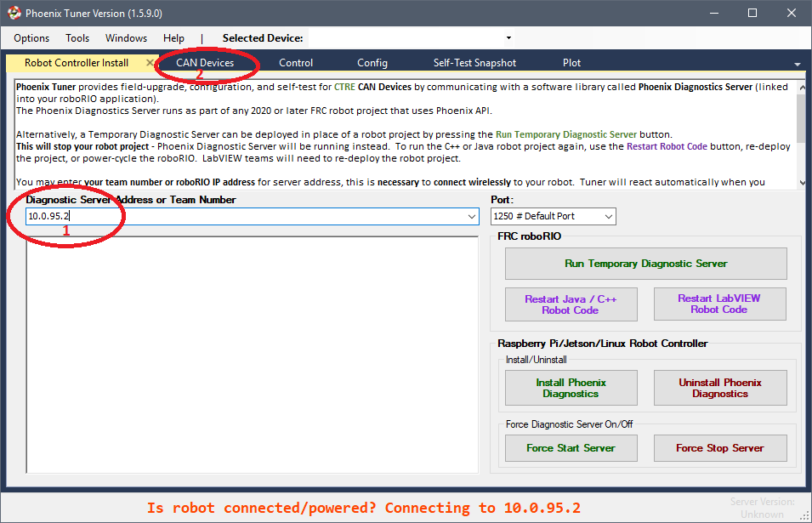Close the Robot Controller Install tab

(150, 63)
